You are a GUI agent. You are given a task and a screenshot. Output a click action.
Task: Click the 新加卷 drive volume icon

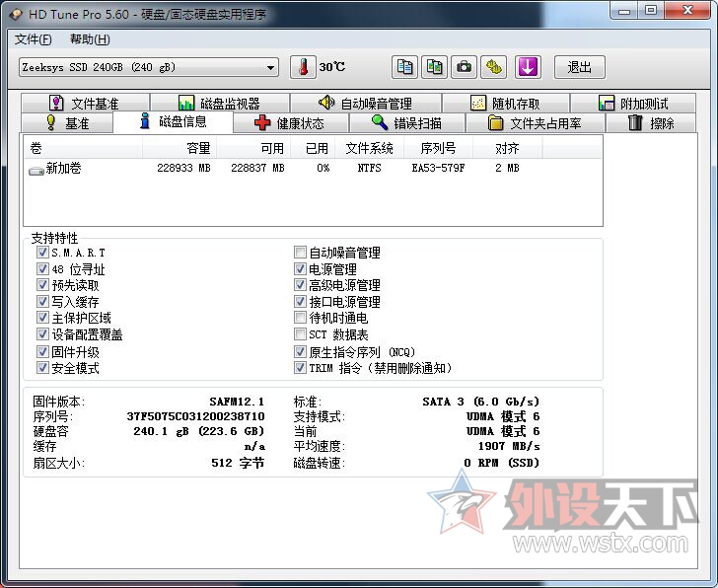point(36,171)
